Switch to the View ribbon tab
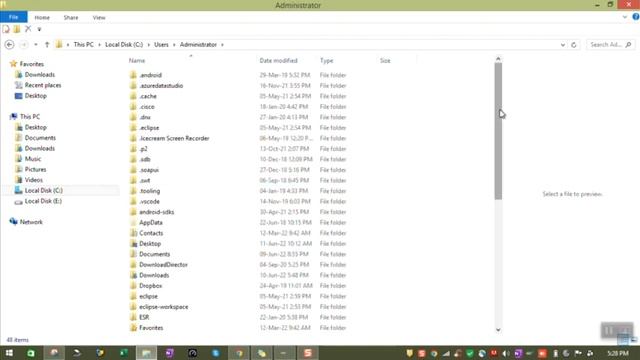The width and height of the screenshot is (640, 360). point(99,18)
